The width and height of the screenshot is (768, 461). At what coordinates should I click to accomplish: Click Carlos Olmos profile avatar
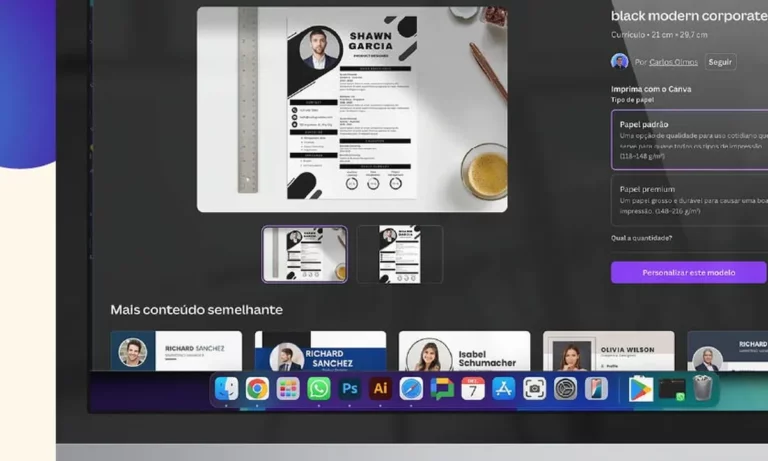[620, 62]
